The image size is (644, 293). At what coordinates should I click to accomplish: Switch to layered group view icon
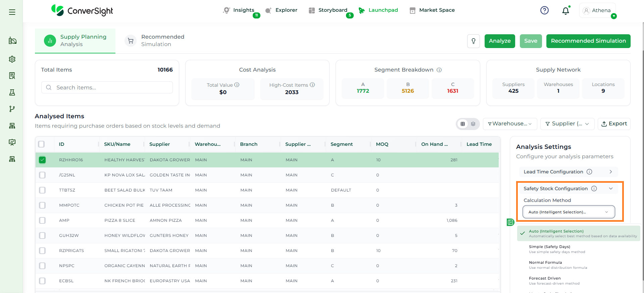(473, 124)
